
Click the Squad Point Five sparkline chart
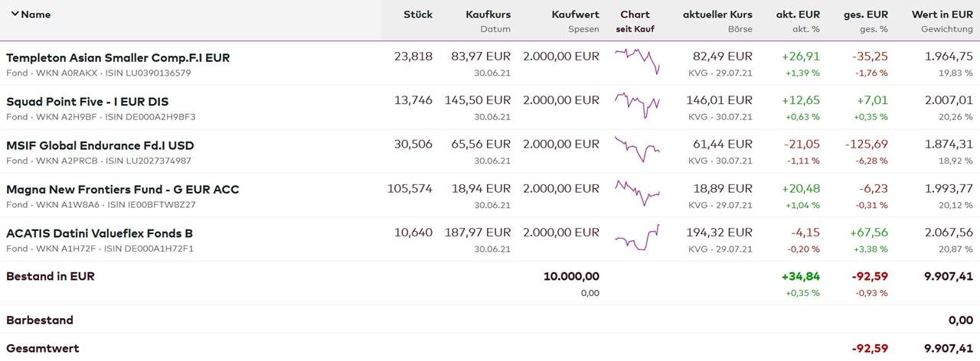[x=637, y=104]
